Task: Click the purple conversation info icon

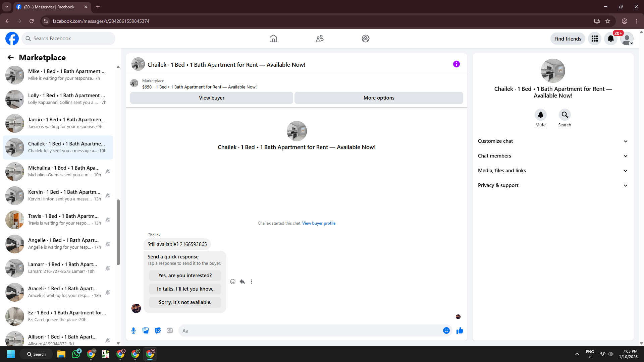Action: pos(456,64)
